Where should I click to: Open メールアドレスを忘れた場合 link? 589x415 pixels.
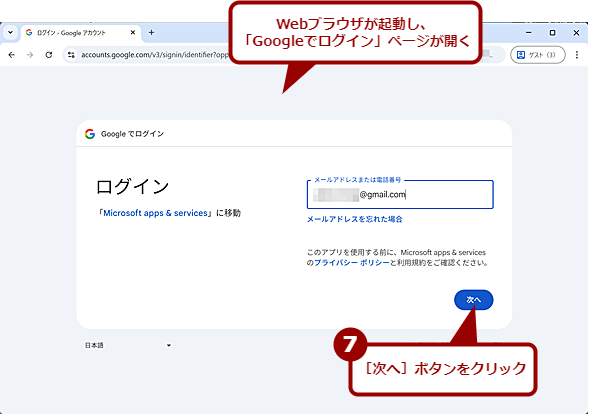pos(355,219)
